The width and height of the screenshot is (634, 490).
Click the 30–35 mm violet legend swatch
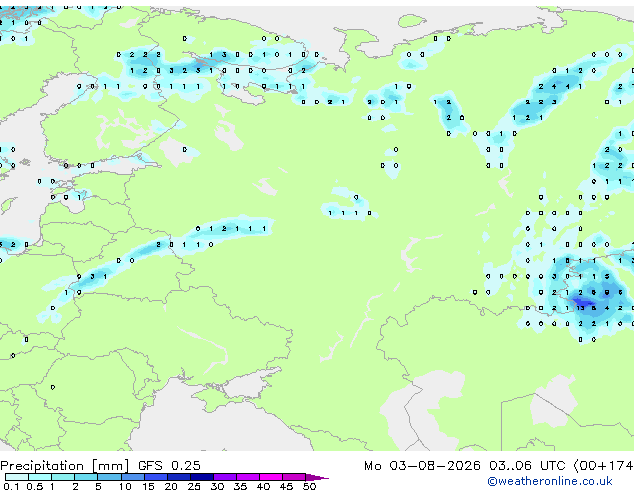(224, 477)
